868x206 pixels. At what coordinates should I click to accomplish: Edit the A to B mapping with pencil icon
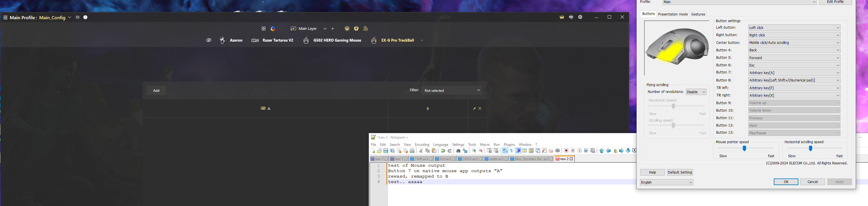point(475,108)
